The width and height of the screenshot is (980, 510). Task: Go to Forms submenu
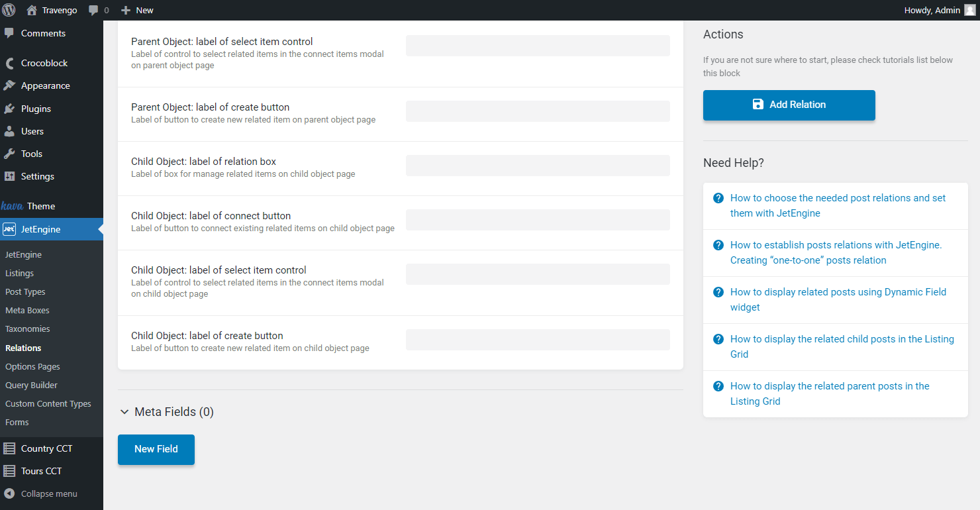tap(17, 422)
